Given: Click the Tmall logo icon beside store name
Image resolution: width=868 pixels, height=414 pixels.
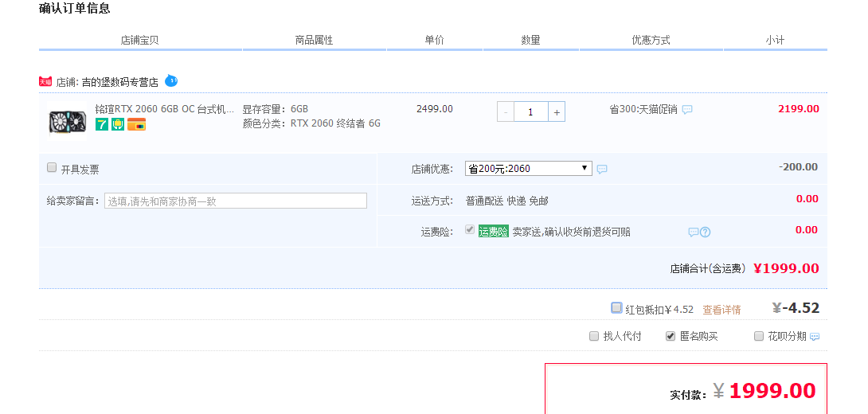Looking at the screenshot, I should pyautogui.click(x=45, y=81).
